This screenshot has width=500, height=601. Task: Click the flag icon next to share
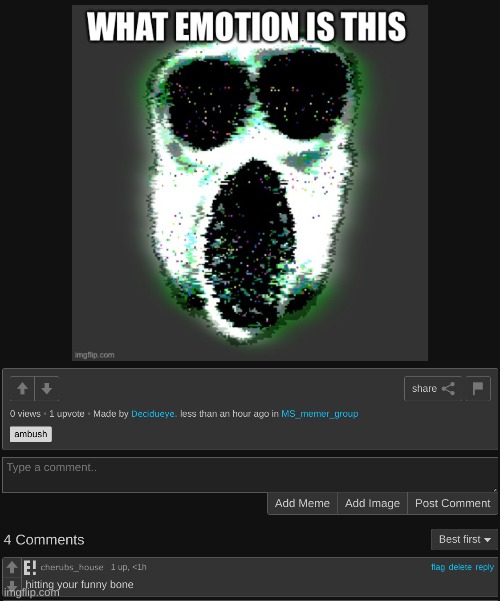coord(478,389)
